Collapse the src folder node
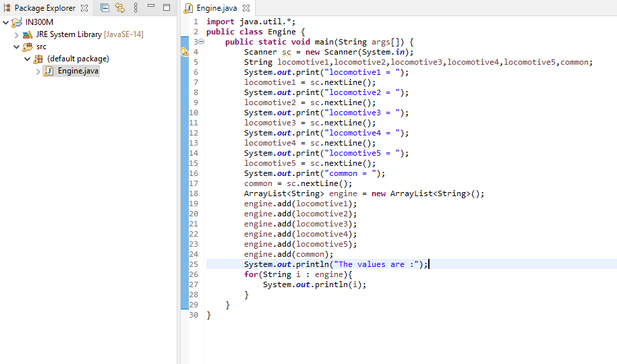The width and height of the screenshot is (617, 364). (17, 47)
